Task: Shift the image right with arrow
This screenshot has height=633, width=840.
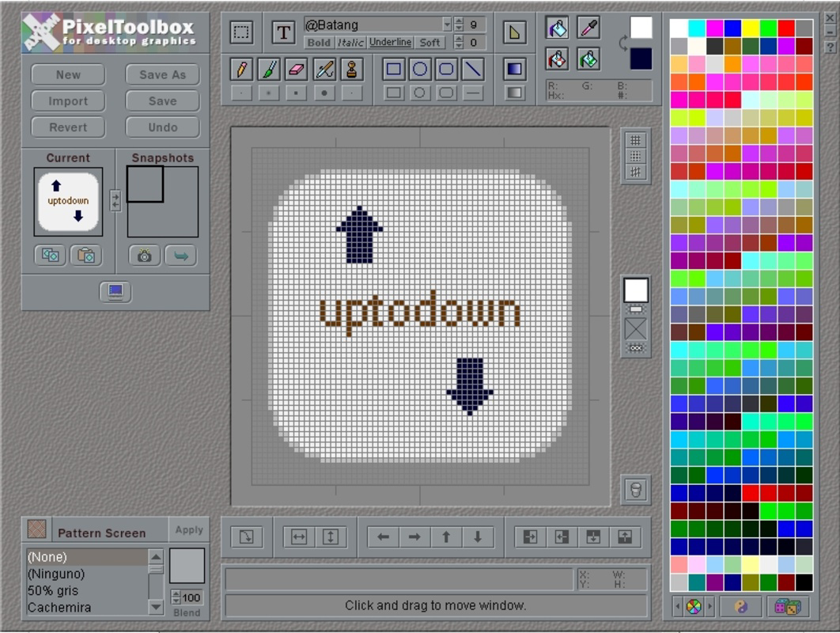Action: click(x=414, y=536)
